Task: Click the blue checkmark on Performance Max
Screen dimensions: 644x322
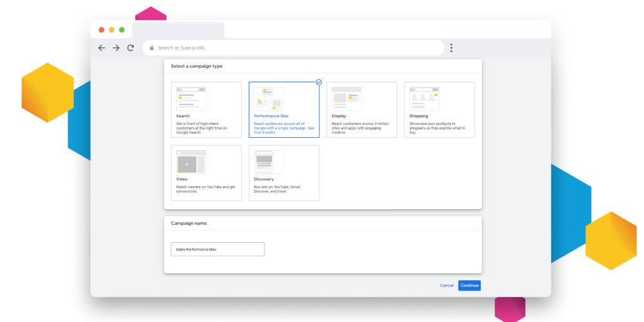Action: [318, 82]
